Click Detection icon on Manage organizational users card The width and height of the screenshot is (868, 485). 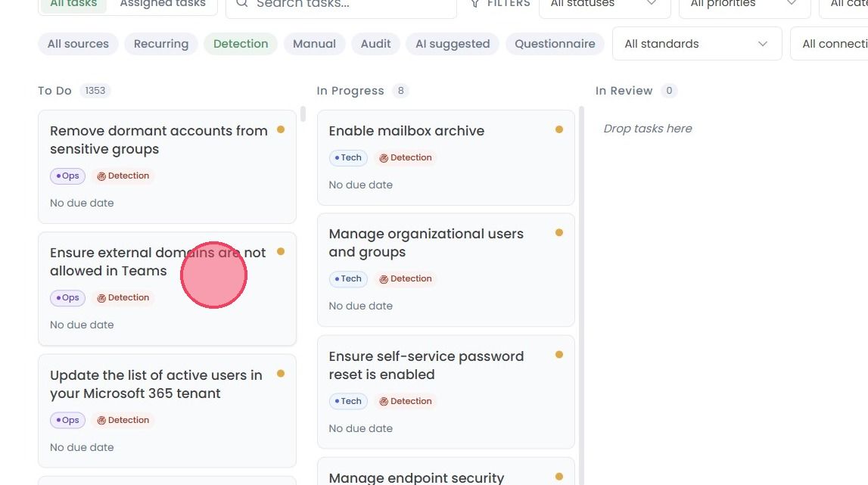click(384, 280)
